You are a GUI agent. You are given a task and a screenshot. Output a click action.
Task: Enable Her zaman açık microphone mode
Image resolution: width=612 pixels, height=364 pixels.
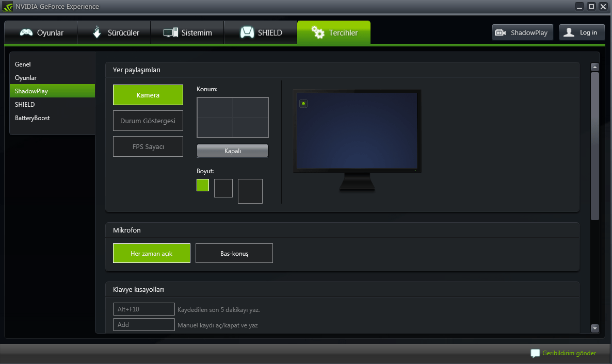pos(151,253)
